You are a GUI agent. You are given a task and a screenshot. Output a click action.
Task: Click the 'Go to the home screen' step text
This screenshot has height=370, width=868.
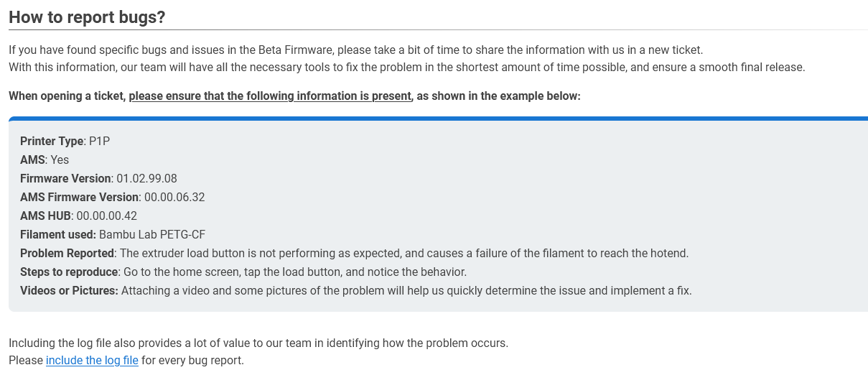(x=295, y=272)
